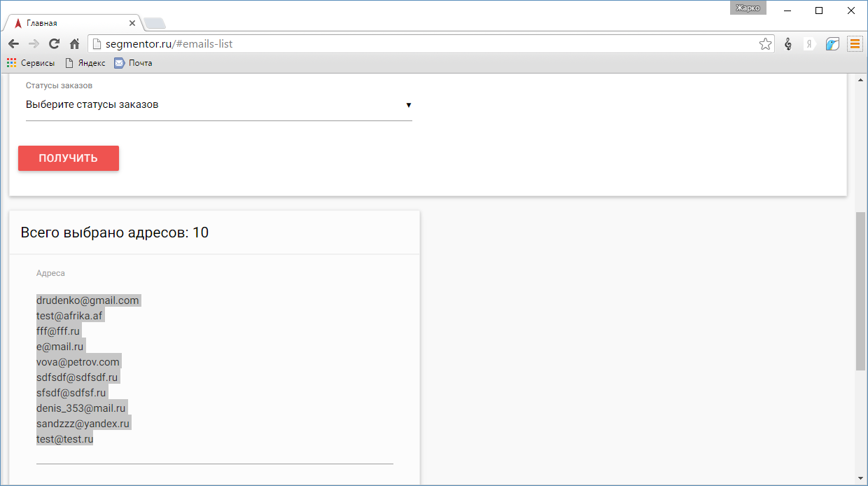Go to the home page icon
This screenshot has height=486, width=868.
(74, 44)
